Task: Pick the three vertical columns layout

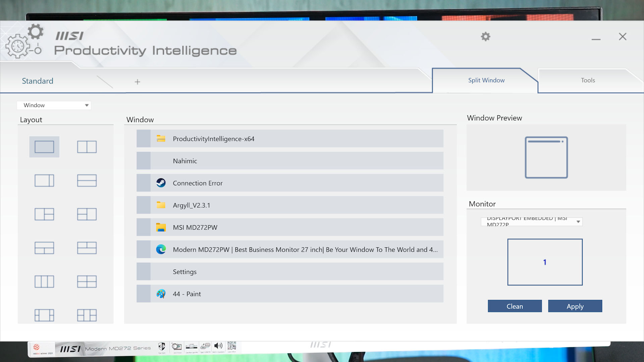Action: [x=44, y=282]
